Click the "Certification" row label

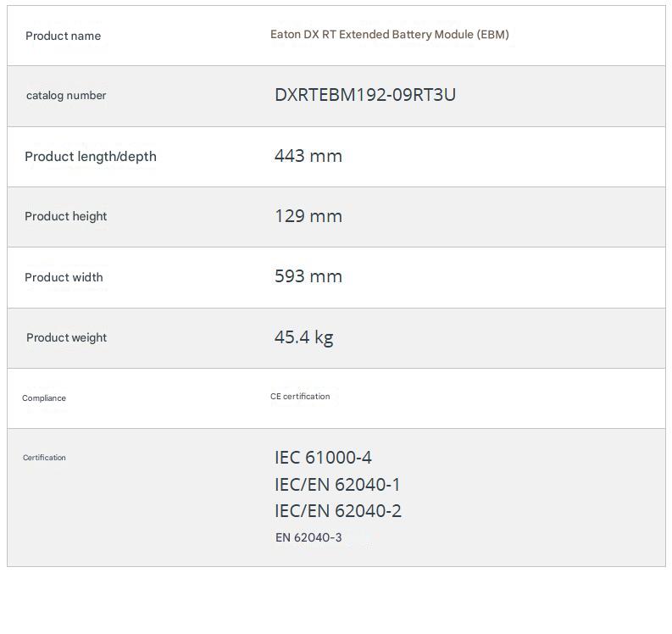coord(44,458)
